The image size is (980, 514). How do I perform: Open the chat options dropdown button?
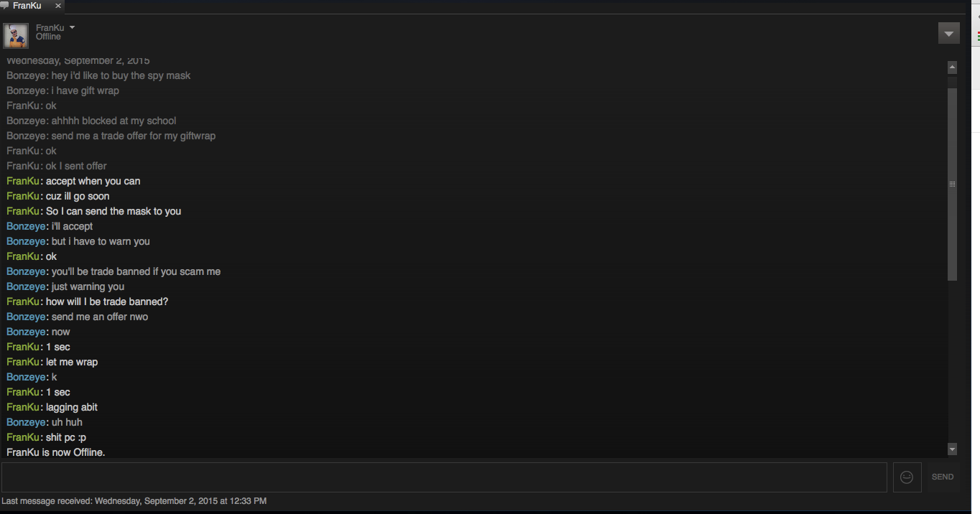pyautogui.click(x=949, y=33)
